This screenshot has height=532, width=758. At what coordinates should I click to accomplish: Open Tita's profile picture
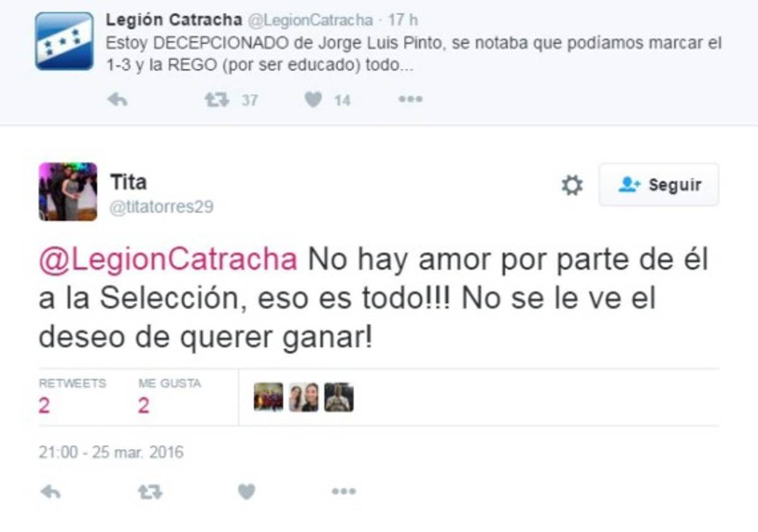pyautogui.click(x=68, y=191)
